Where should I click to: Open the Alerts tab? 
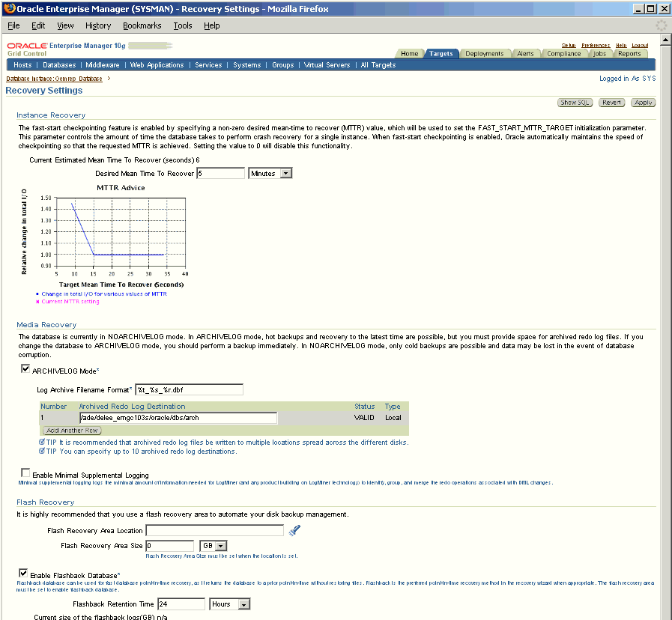[525, 54]
